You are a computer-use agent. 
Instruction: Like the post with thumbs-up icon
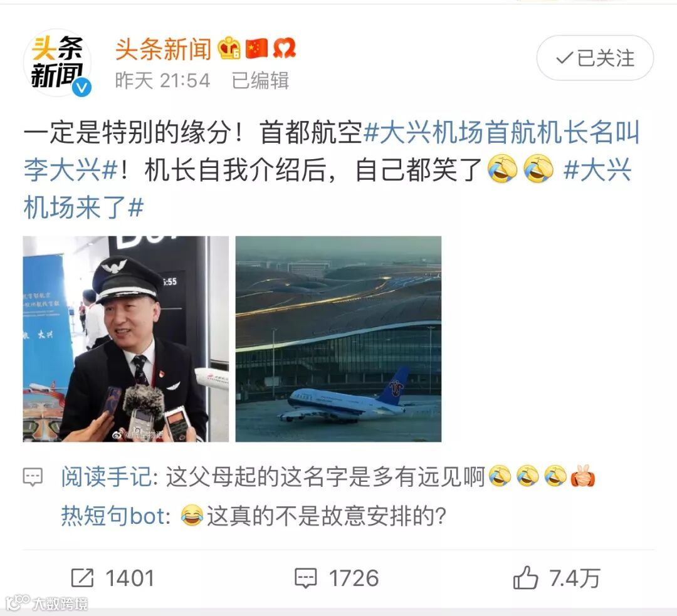click(x=525, y=578)
